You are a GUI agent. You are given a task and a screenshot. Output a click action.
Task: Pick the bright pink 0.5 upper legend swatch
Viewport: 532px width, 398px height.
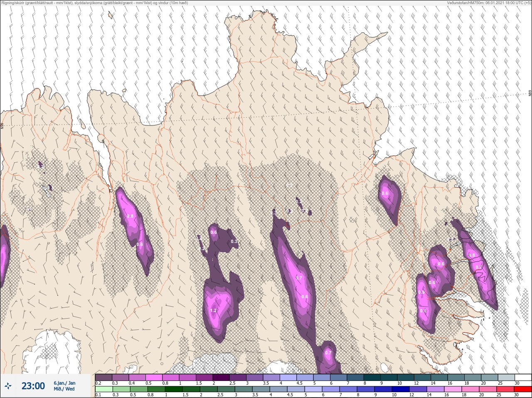point(154,377)
